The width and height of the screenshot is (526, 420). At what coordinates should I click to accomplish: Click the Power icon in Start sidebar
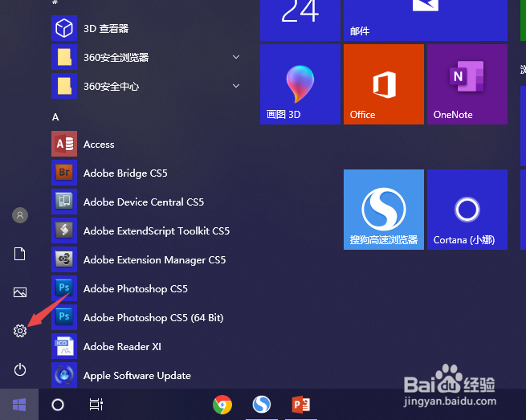(x=20, y=369)
